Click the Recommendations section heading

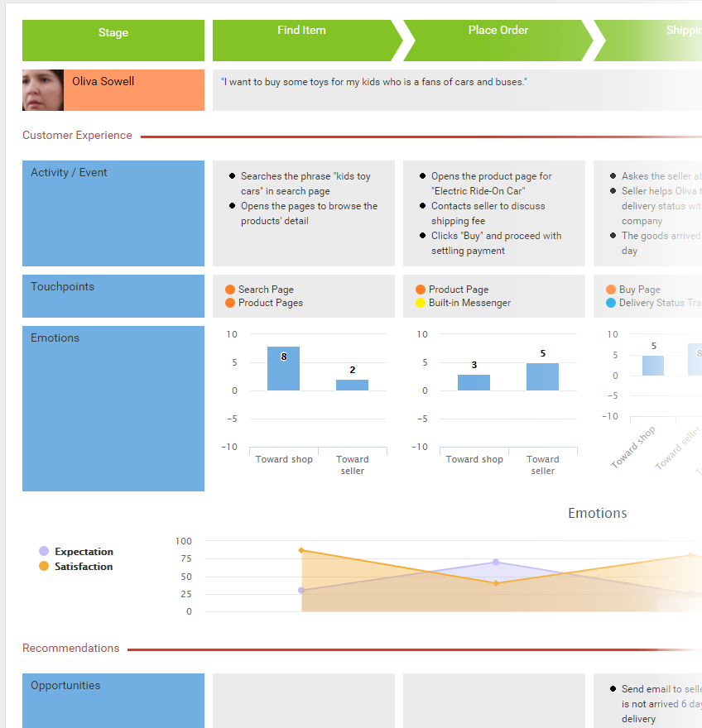tap(70, 649)
